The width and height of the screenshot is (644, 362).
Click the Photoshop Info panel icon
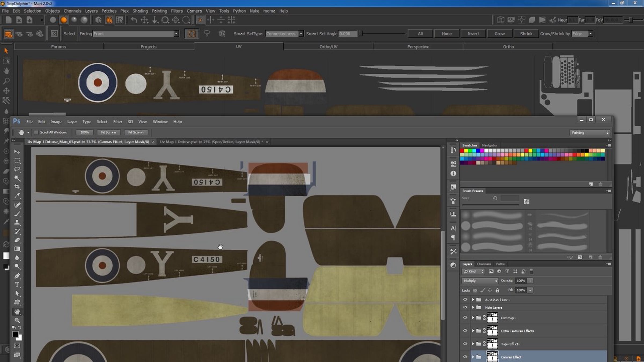453,174
